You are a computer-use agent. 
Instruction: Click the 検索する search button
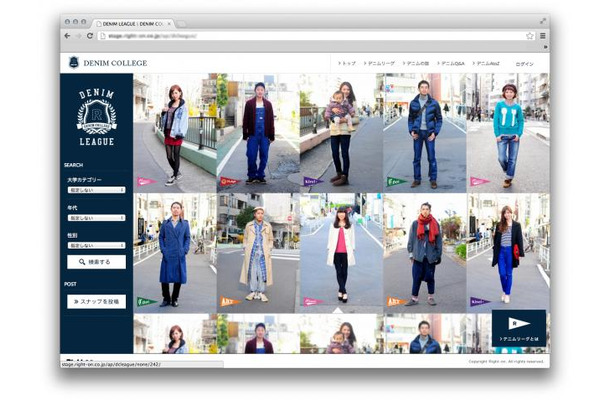click(96, 262)
